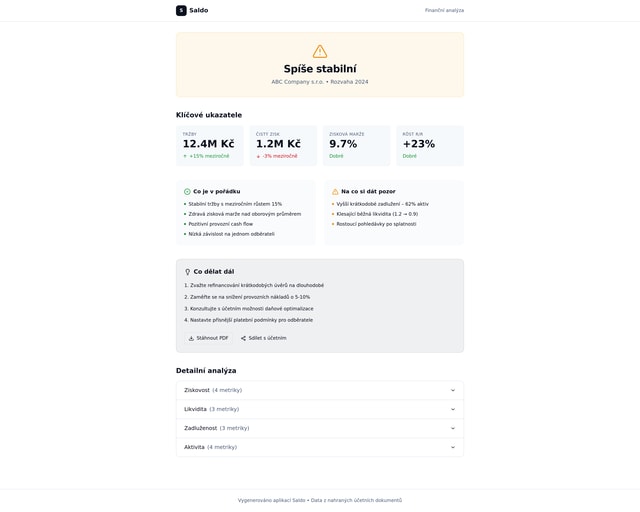Click the Saldo logo icon

point(181,10)
